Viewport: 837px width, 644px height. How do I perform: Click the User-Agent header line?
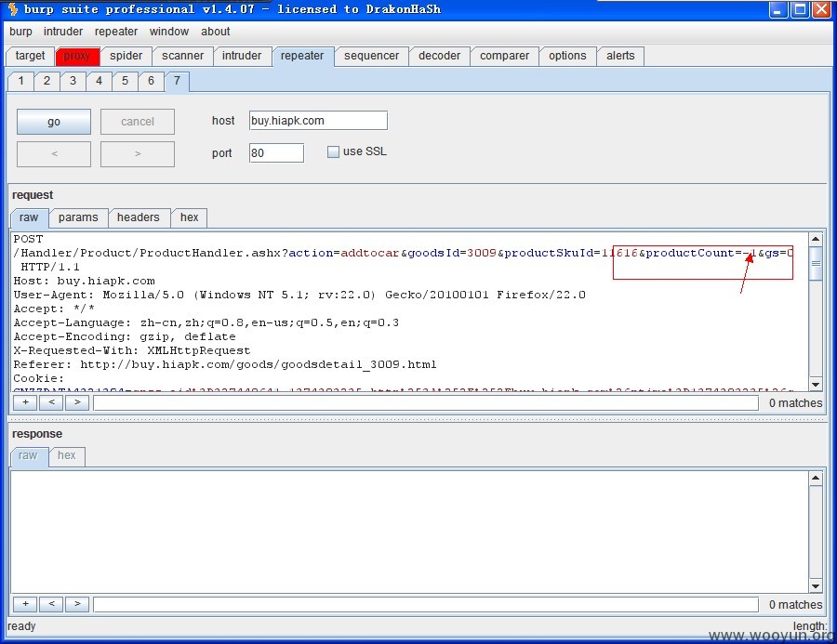click(x=299, y=295)
